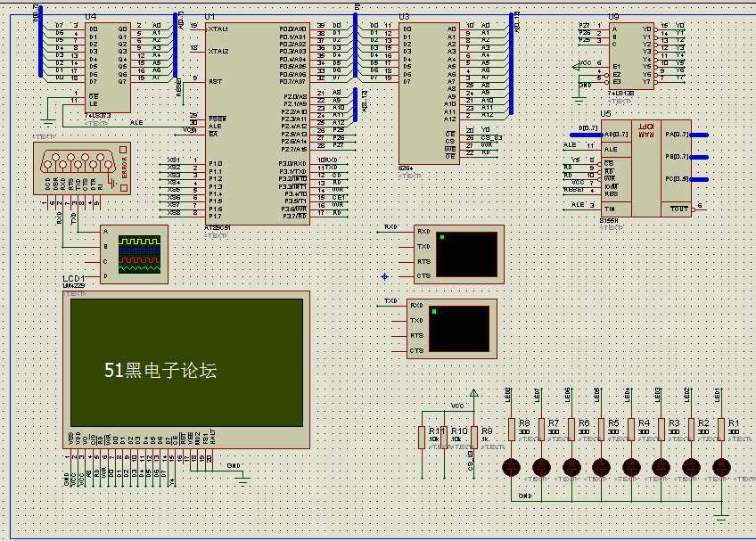Viewport: 756px width, 541px height.
Task: Click the rightmost red LED below R1
Action: 721,466
